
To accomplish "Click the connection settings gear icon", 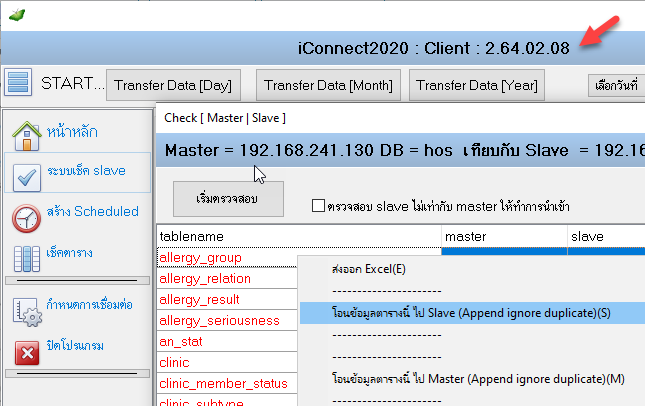I will click(x=27, y=312).
